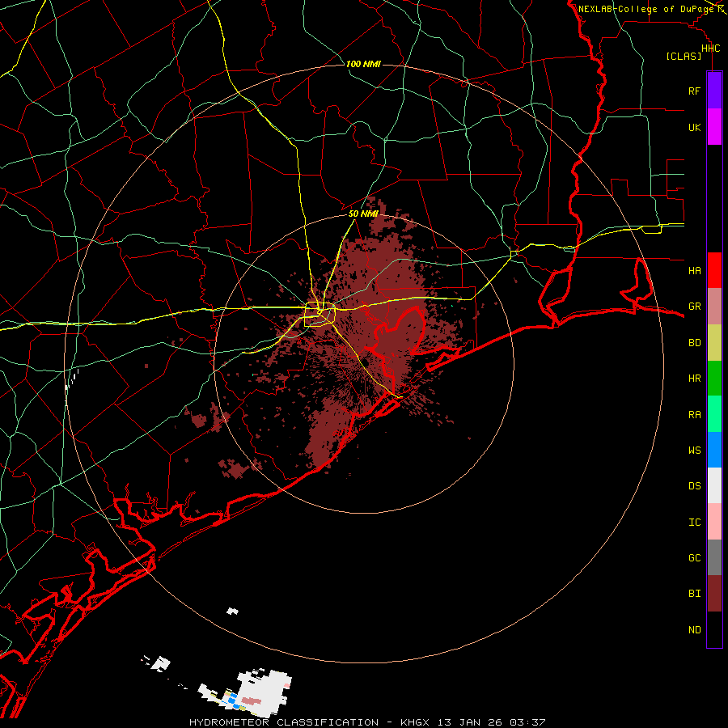
Task: Click the GC gray legend swatch
Action: point(714,557)
